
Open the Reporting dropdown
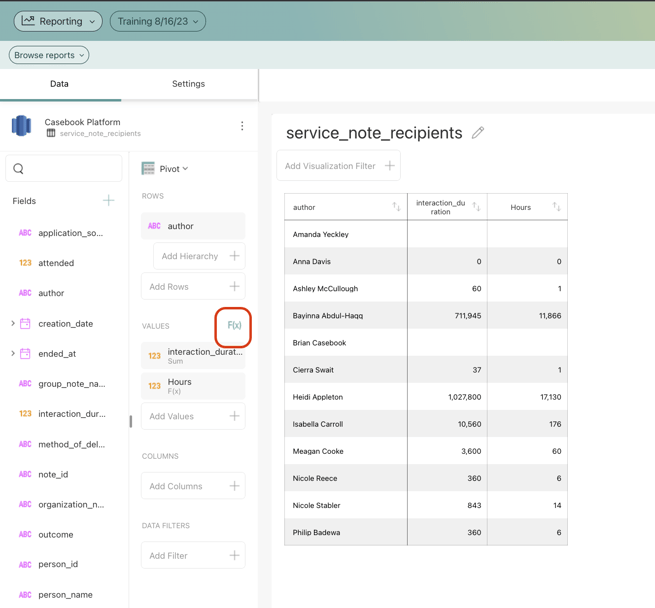(58, 21)
